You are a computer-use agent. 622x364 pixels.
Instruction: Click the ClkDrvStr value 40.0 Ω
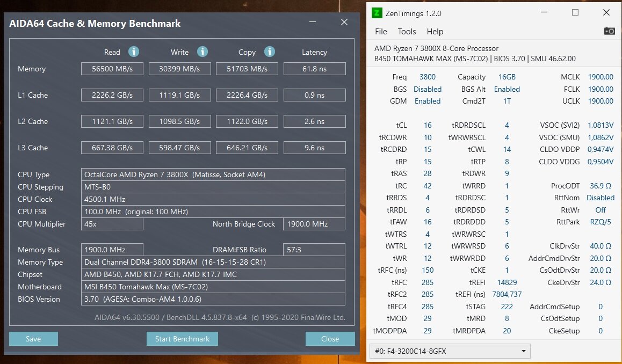(x=601, y=246)
